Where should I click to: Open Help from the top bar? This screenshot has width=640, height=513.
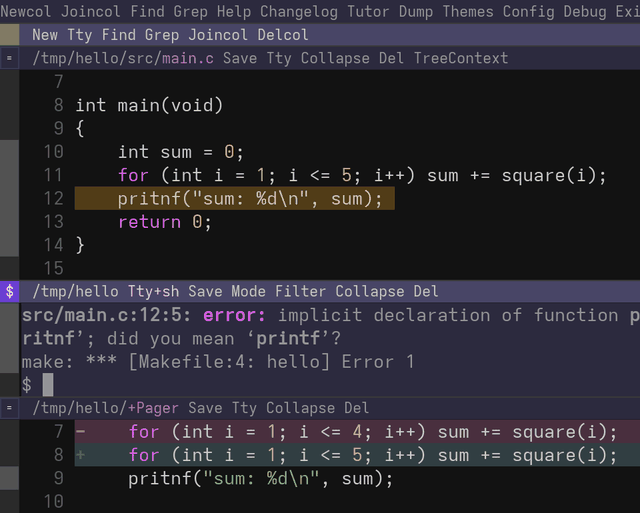pos(234,11)
